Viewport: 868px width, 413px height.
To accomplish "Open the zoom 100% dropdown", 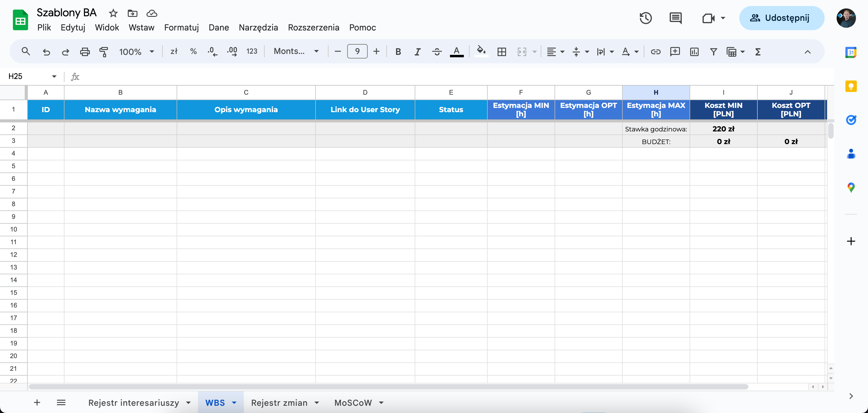I will 137,52.
